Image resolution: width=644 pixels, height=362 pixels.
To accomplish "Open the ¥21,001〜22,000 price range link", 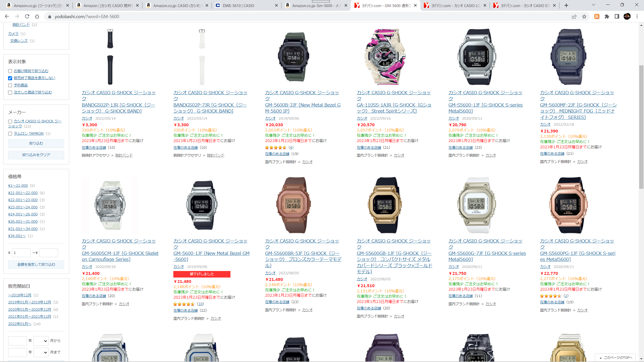I will [x=23, y=193].
